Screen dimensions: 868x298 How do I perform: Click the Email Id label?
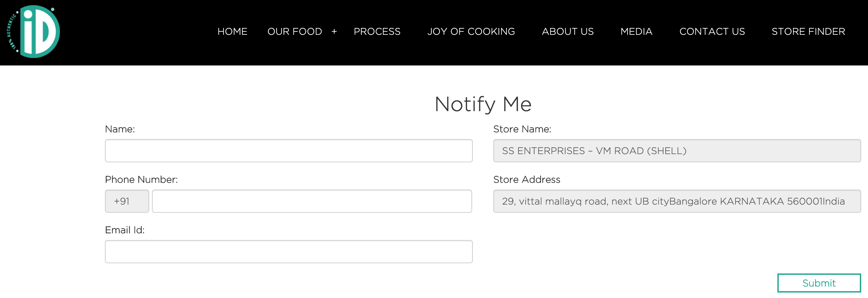point(125,230)
